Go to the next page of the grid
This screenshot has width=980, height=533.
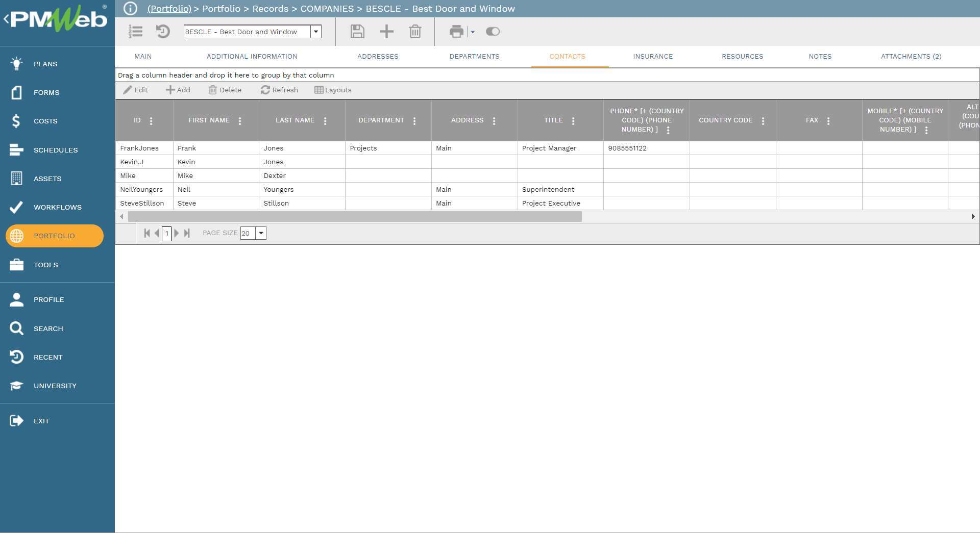(x=177, y=233)
